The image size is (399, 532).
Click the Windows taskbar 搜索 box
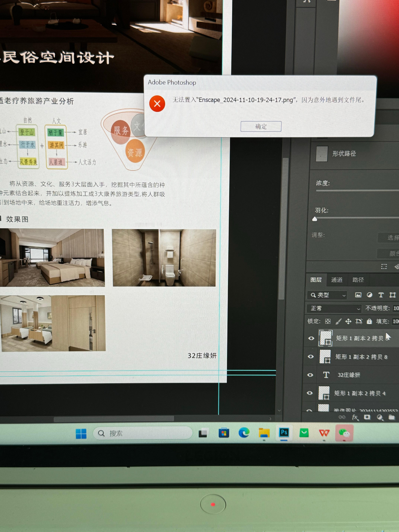point(143,433)
